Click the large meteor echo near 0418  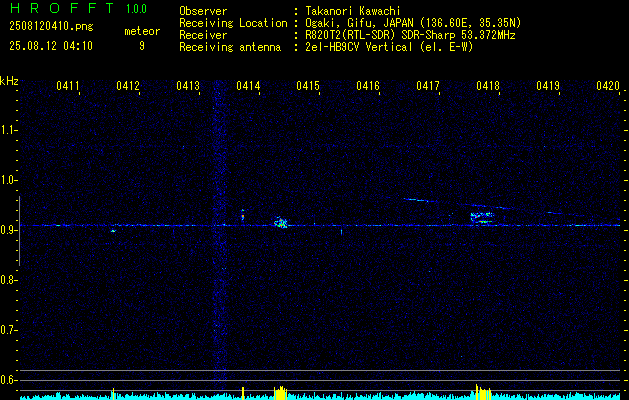[482, 217]
